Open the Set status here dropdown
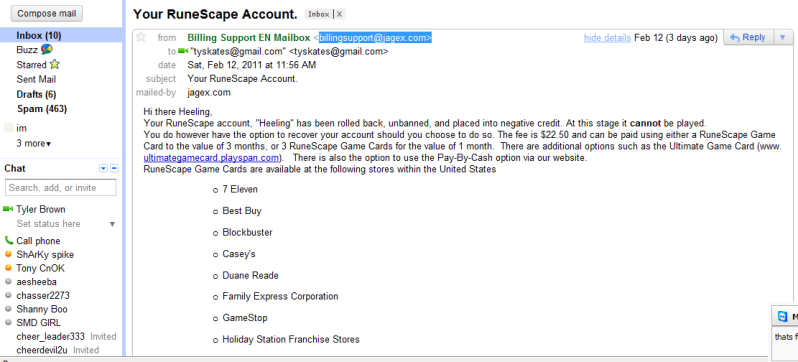Viewport: 798px width, 362px height. click(x=112, y=224)
